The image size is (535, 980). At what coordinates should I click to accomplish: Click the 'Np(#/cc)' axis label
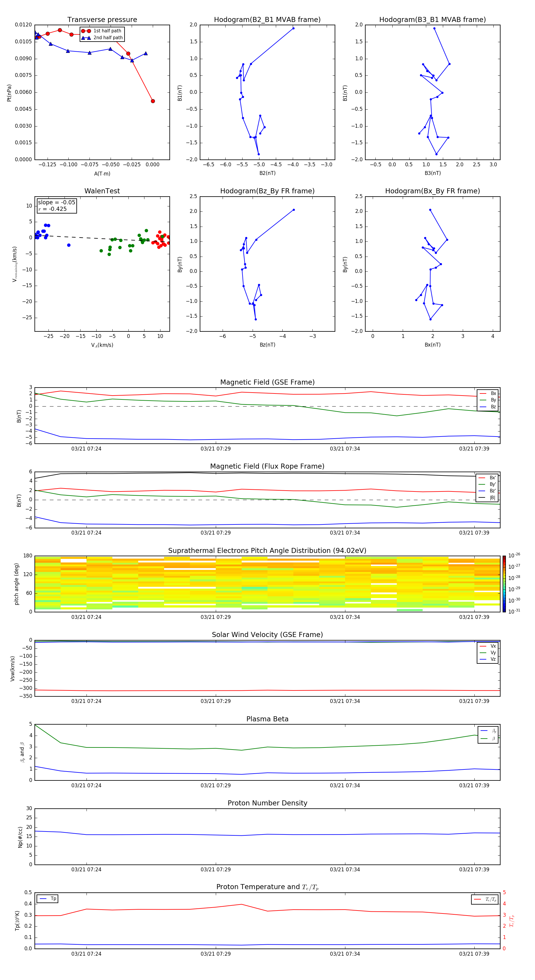point(20,837)
